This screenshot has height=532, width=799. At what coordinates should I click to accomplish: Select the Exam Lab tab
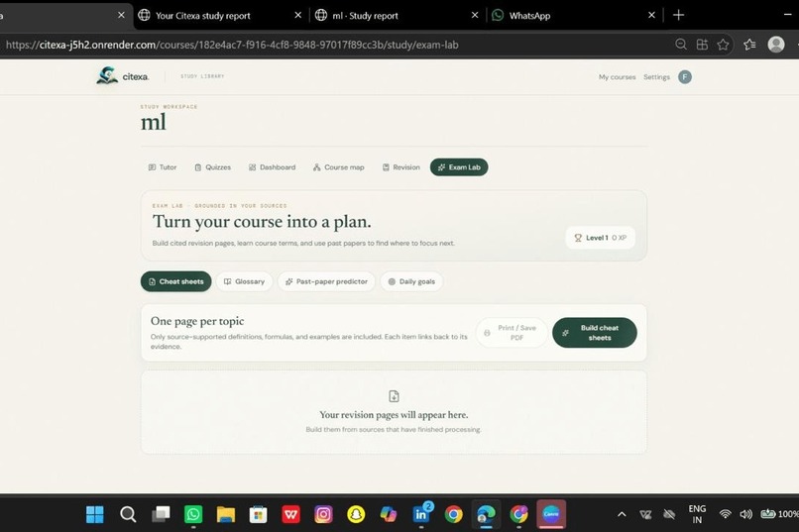[x=459, y=167]
